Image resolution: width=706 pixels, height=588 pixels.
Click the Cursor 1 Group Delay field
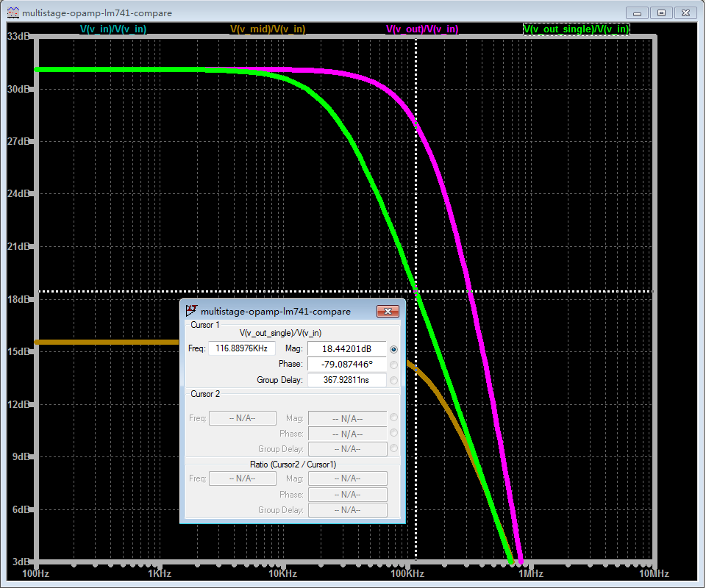[x=346, y=380]
